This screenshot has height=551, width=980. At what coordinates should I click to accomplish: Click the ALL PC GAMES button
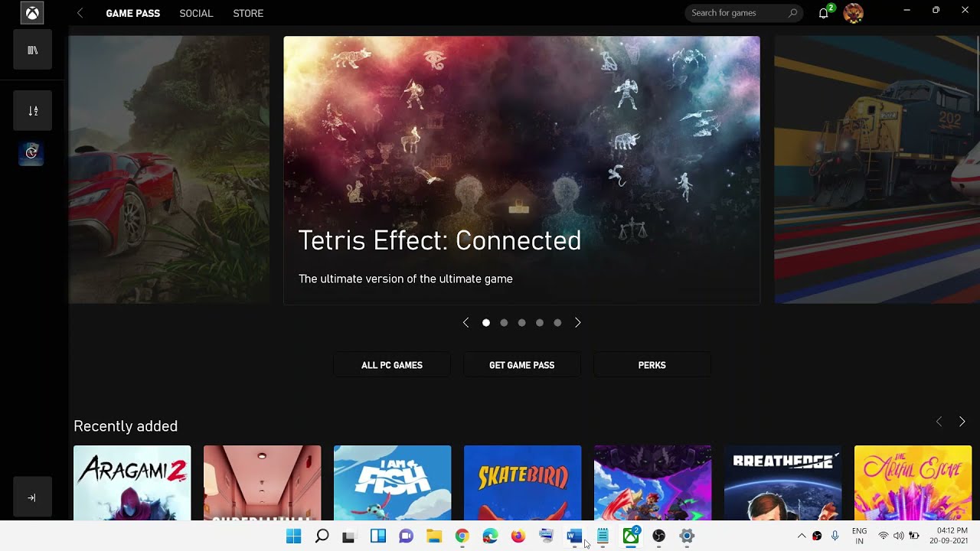click(392, 365)
